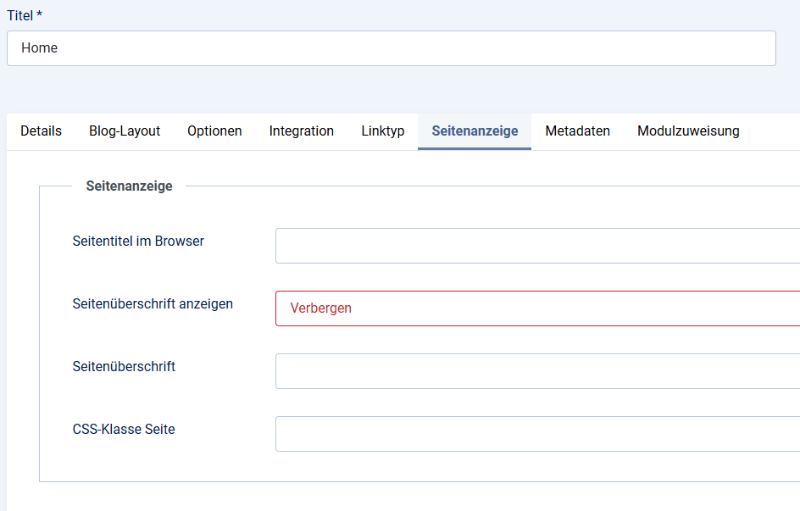This screenshot has width=800, height=511.
Task: Open the Optionen tab
Action: (x=214, y=131)
